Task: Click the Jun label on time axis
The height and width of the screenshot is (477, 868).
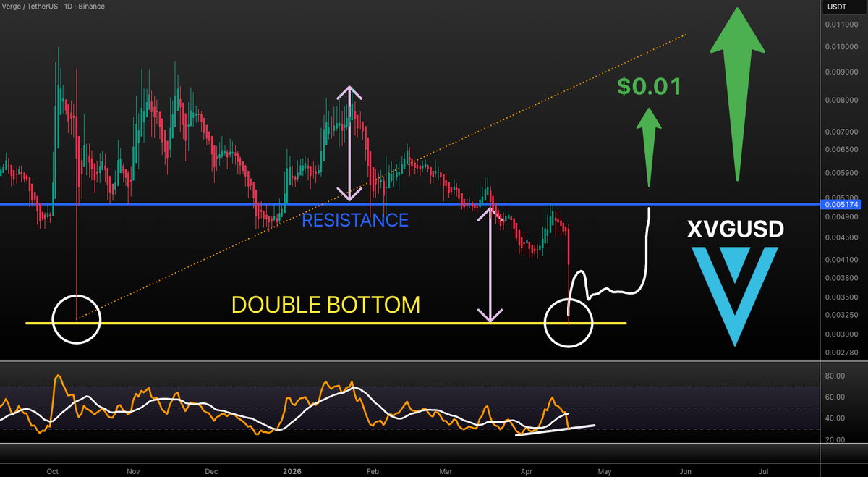Action: (x=686, y=470)
